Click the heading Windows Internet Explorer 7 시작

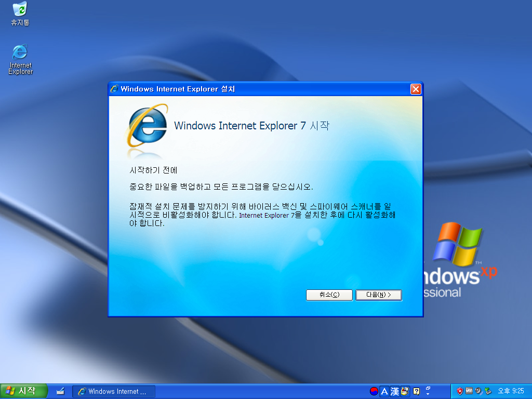coord(251,126)
